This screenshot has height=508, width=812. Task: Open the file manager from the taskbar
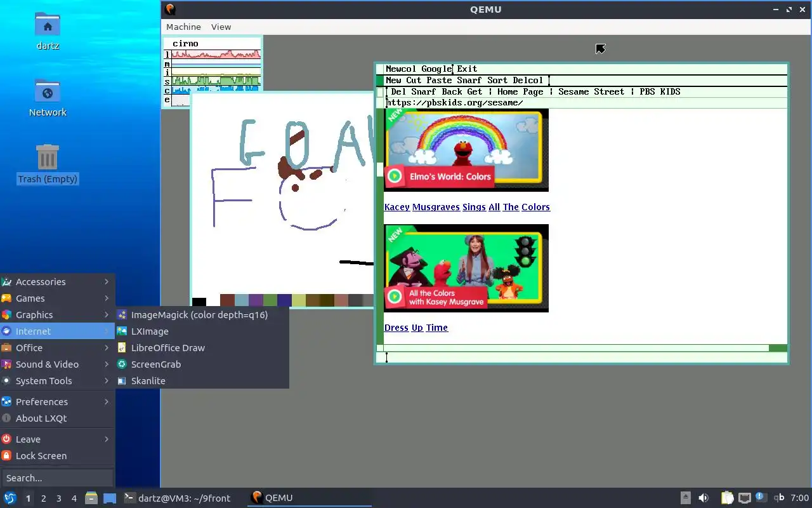[91, 498]
